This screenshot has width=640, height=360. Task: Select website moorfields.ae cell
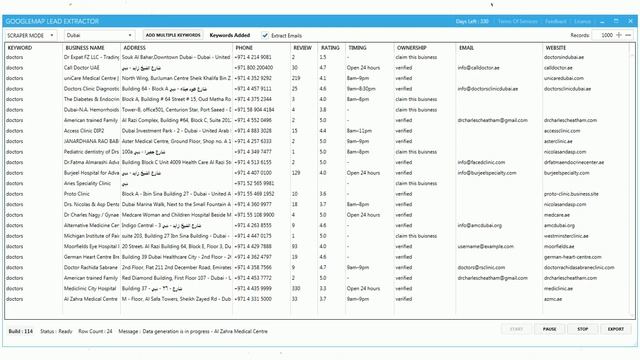tap(559, 247)
